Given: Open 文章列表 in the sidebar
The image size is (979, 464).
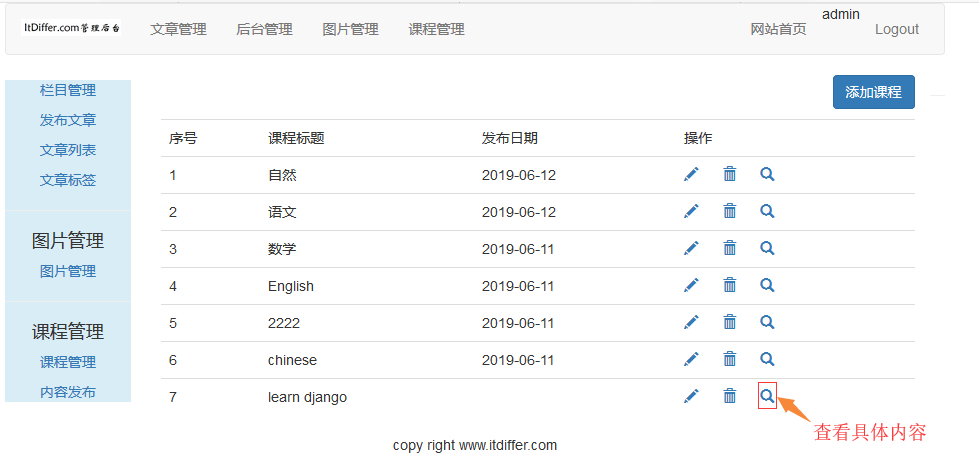Looking at the screenshot, I should [x=68, y=150].
